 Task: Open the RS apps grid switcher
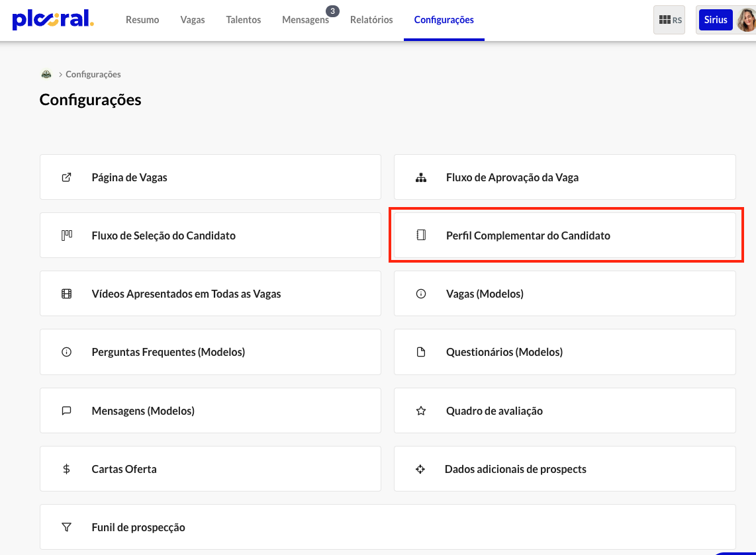point(669,20)
